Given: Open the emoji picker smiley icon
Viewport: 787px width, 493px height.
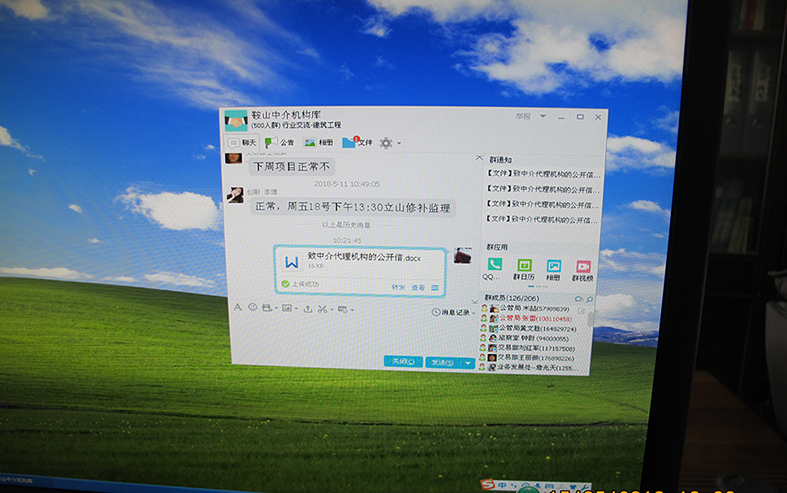Looking at the screenshot, I should click(252, 308).
